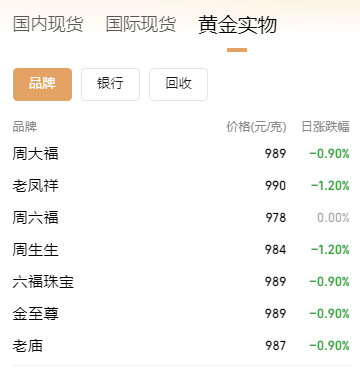Screen dimensions: 360x368
Task: Open the 老庙 brand row
Action: (181, 346)
